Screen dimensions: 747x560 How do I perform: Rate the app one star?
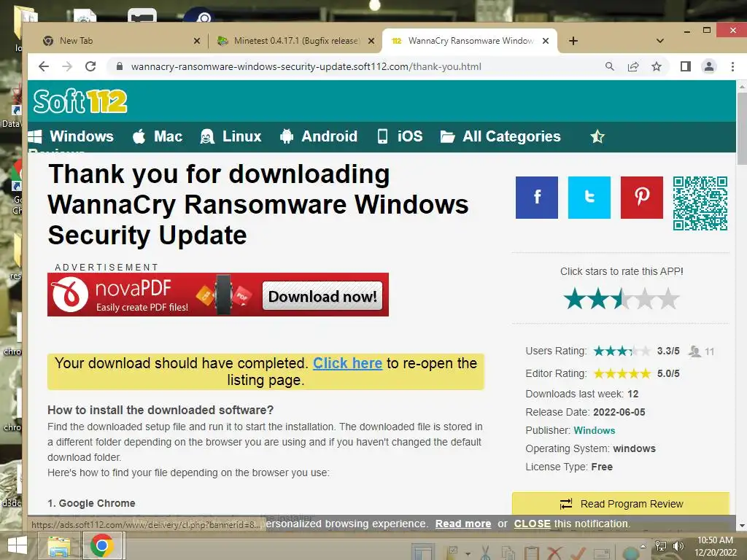coord(576,299)
